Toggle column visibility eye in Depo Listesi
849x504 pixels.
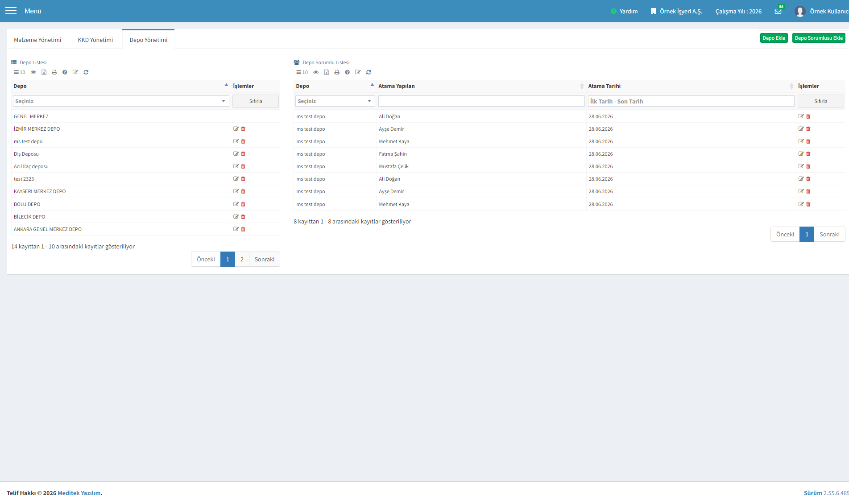tap(33, 72)
